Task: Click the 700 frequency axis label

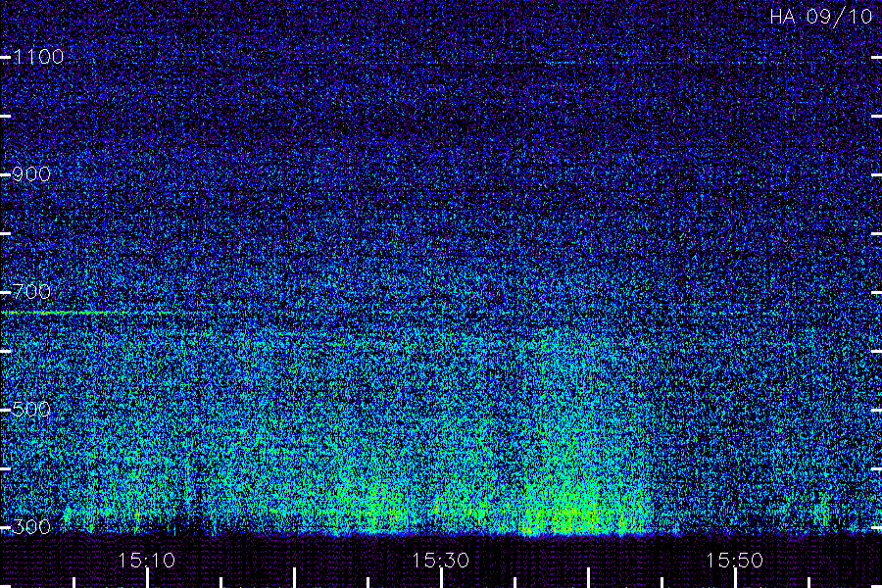Action: pyautogui.click(x=31, y=292)
